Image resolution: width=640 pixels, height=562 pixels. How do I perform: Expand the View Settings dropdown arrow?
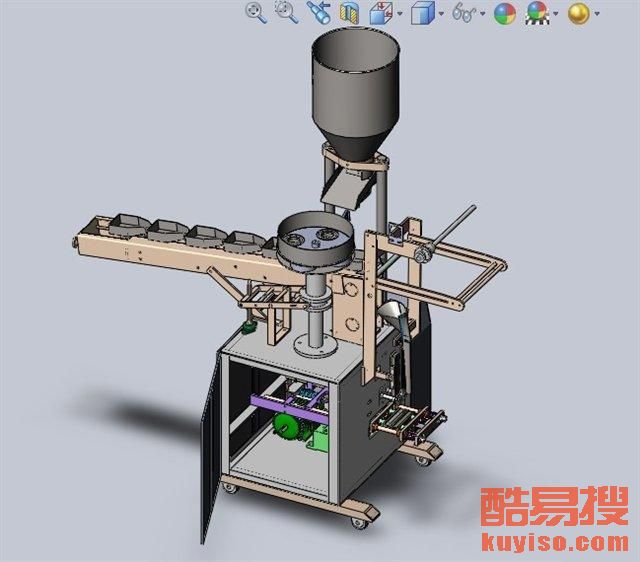click(x=597, y=14)
